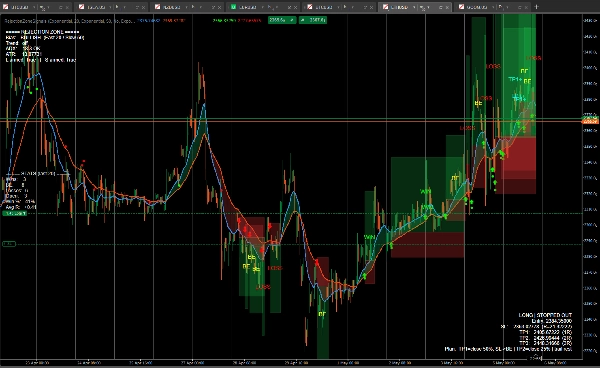Click the REJECTION ZONE info panel header
The width and height of the screenshot is (600, 368).
42,32
